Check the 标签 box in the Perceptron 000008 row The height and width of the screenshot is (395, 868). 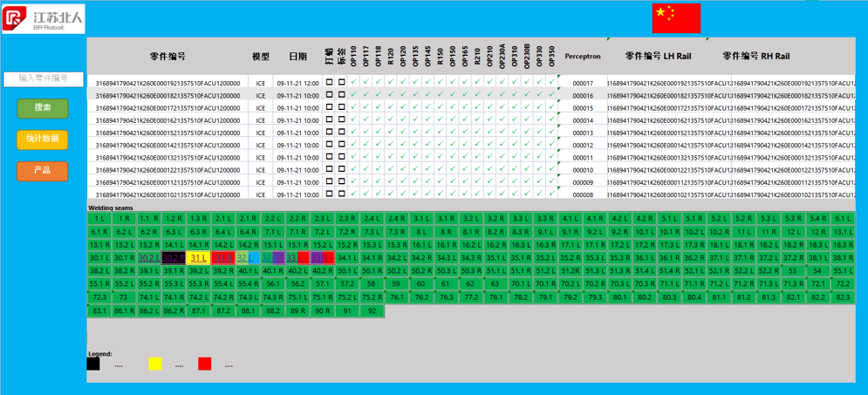tap(341, 194)
